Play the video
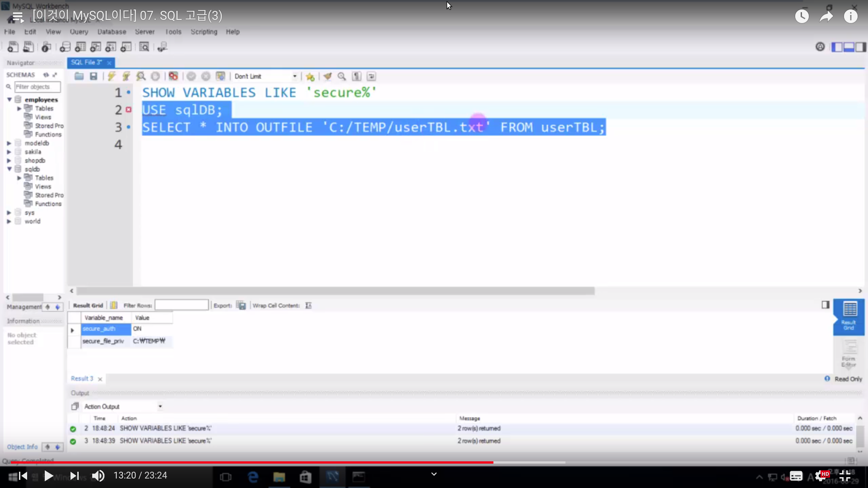Image resolution: width=868 pixels, height=488 pixels. click(x=48, y=476)
